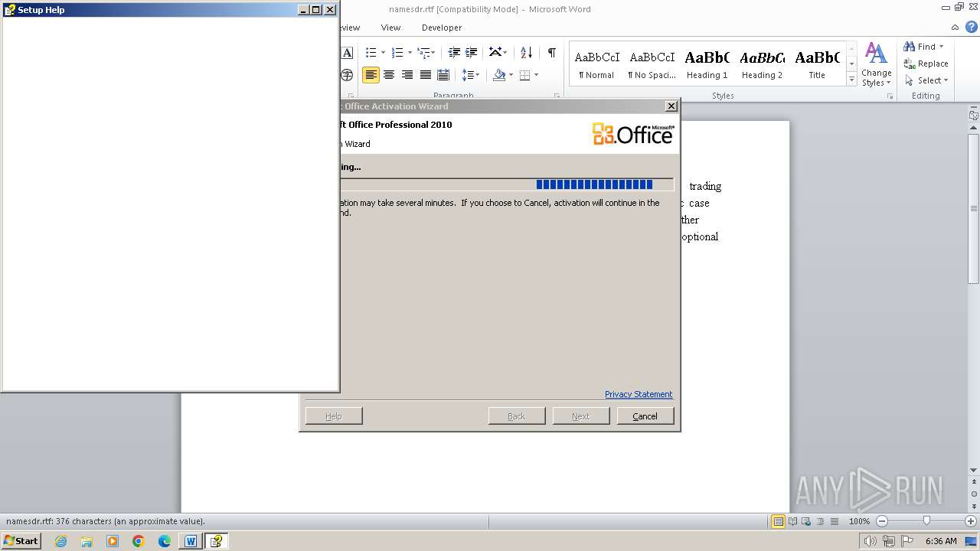
Task: Click the Sort A-Z icon
Action: [526, 52]
